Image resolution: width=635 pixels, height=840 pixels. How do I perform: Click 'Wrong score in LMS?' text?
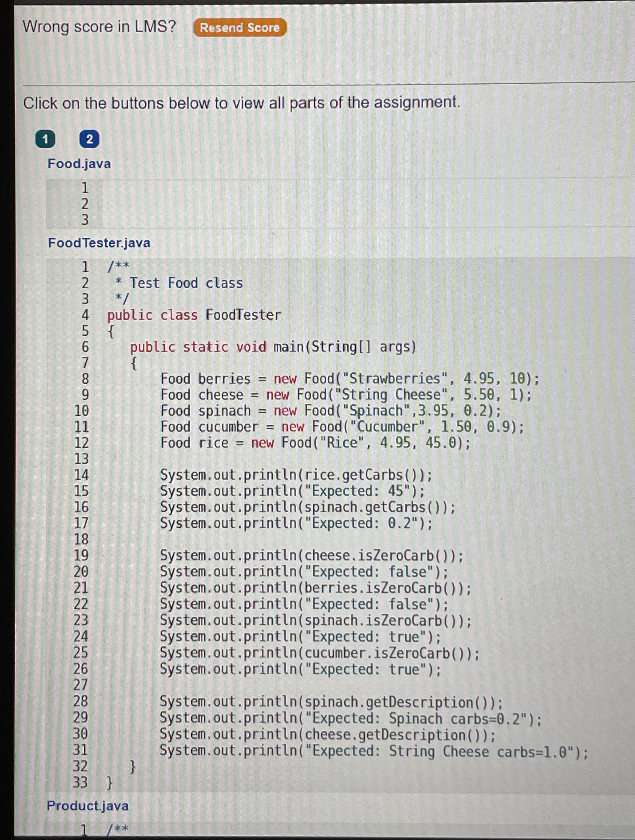click(99, 27)
